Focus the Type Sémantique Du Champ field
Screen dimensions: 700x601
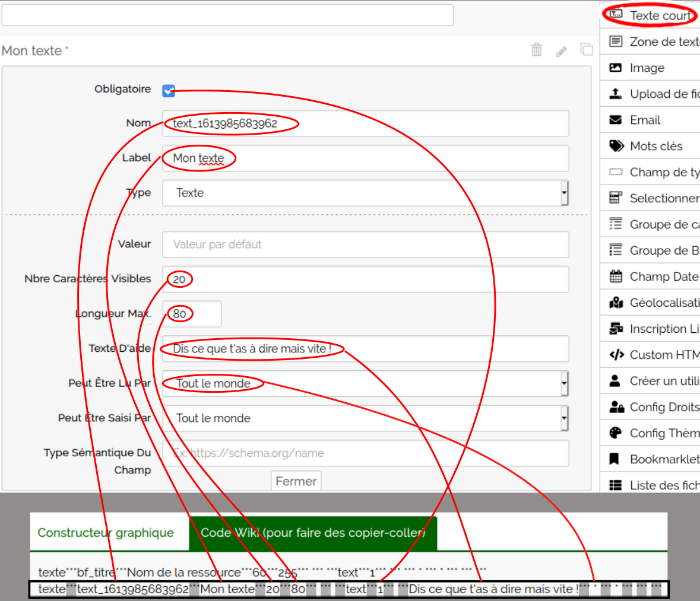click(365, 453)
